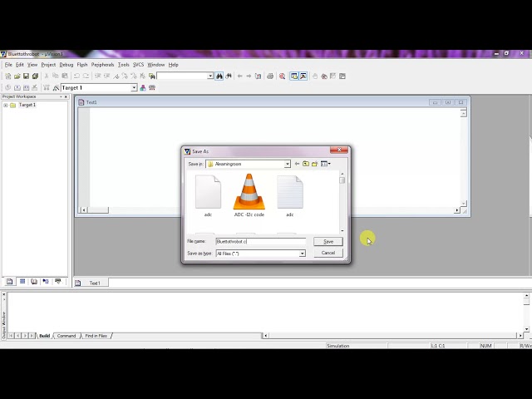The image size is (532, 399).
Task: Open the Target 1 selection dropdown
Action: [x=134, y=88]
